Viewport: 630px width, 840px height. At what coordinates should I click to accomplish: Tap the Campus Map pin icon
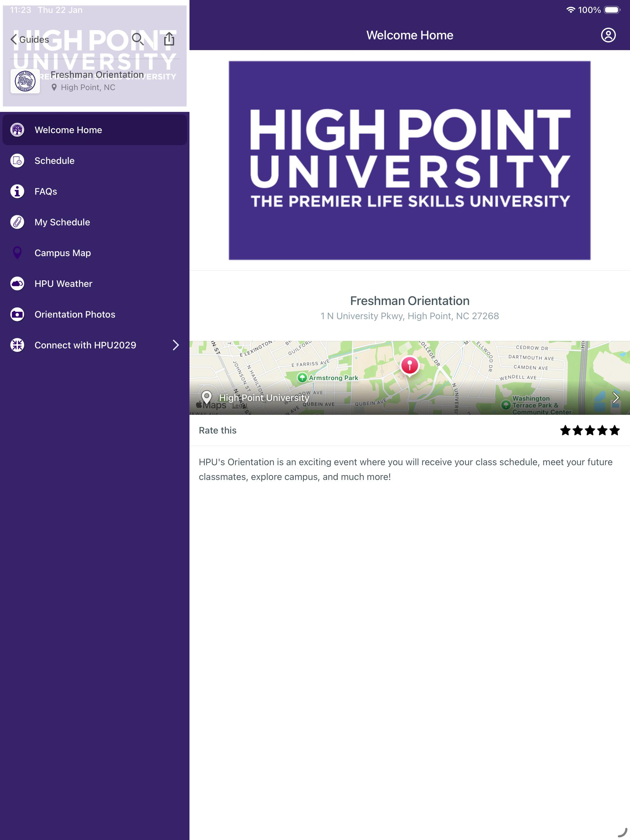pyautogui.click(x=17, y=253)
